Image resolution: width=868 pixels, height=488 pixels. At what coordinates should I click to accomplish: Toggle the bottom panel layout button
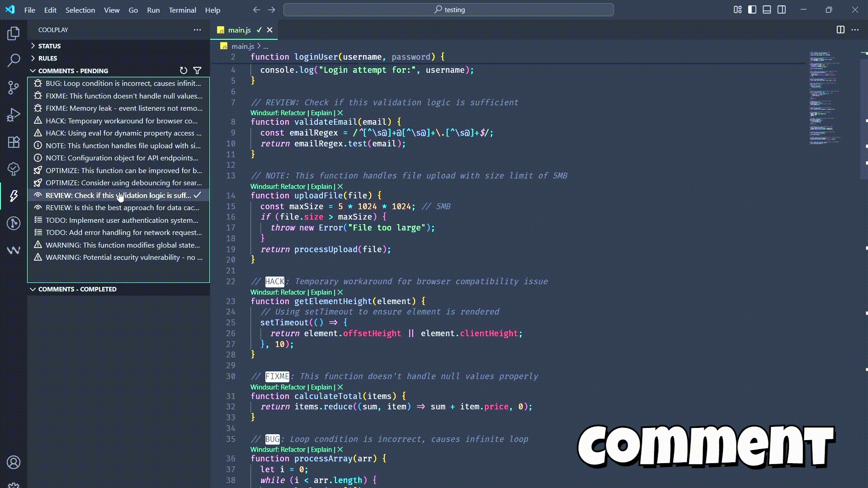[767, 9]
